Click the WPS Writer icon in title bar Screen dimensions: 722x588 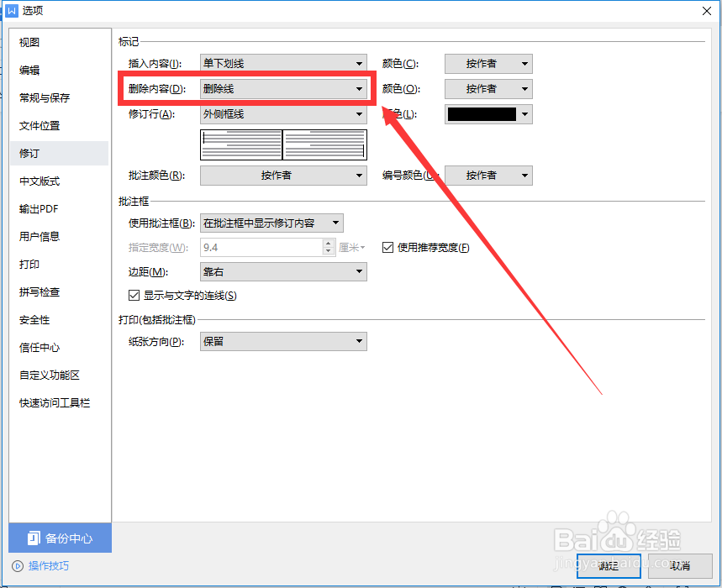pos(13,10)
